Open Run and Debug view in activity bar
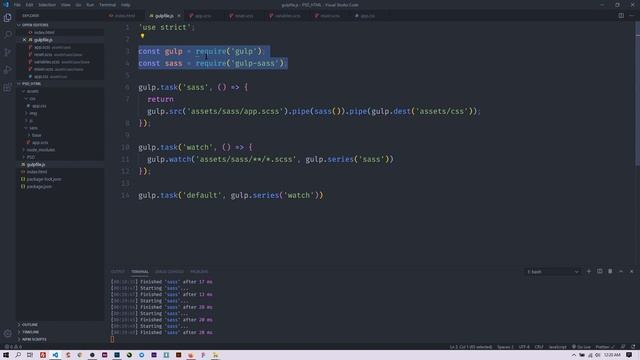This screenshot has height=360, width=640. tap(7, 70)
